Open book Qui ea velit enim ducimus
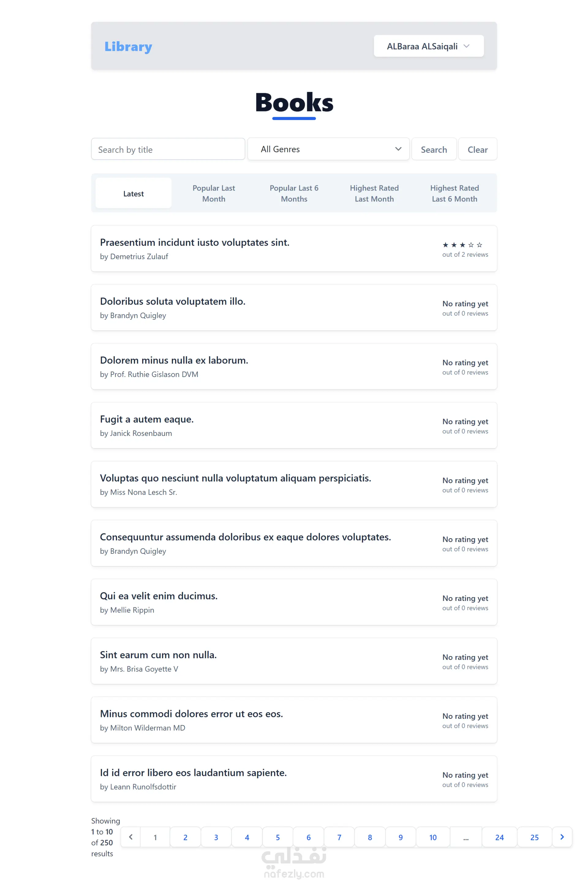Viewport: 588px width, 880px height. pyautogui.click(x=159, y=596)
